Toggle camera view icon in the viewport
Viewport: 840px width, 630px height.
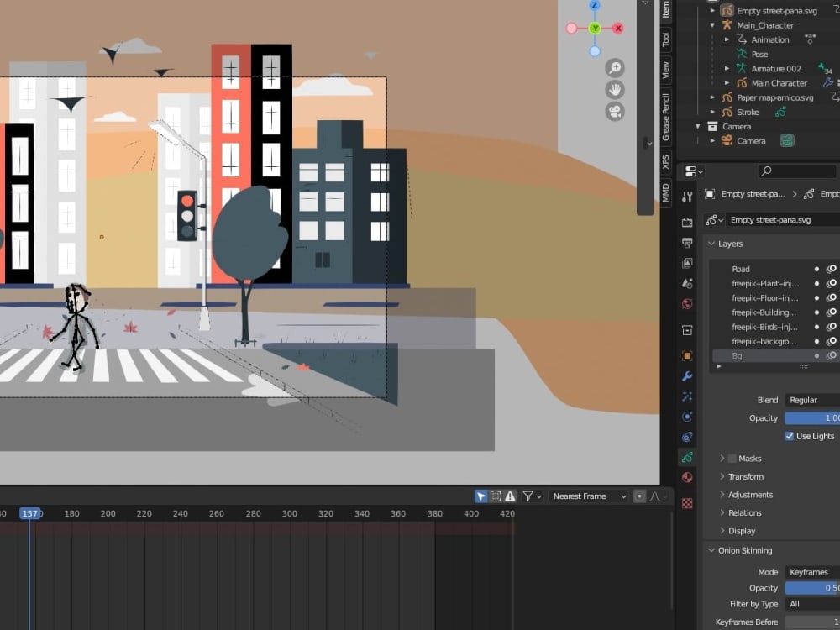(x=615, y=112)
